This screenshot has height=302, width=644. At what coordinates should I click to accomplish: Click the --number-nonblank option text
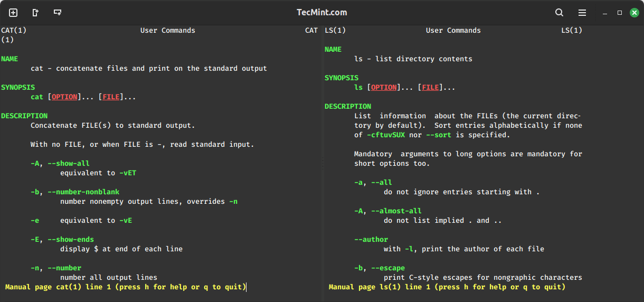(83, 192)
